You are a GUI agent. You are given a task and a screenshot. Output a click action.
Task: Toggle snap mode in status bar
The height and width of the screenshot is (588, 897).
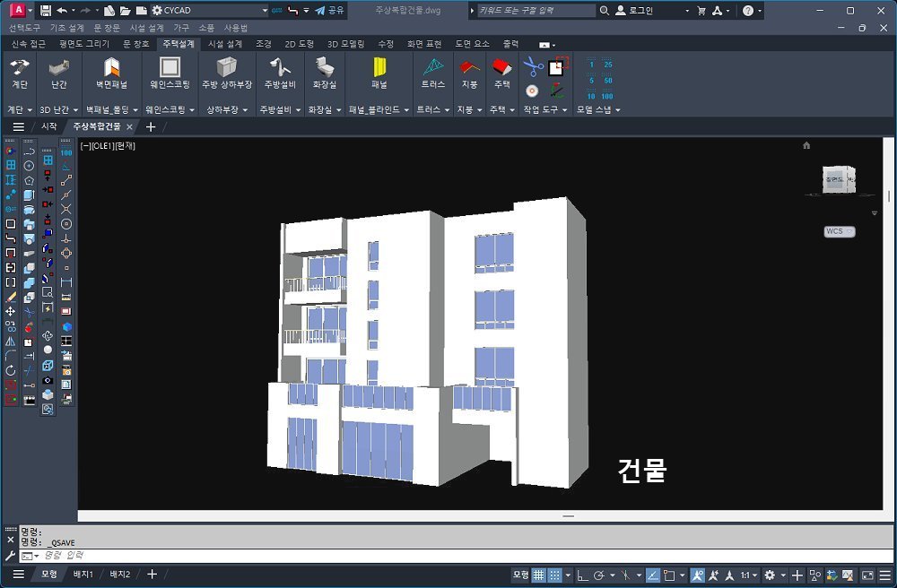(x=555, y=575)
